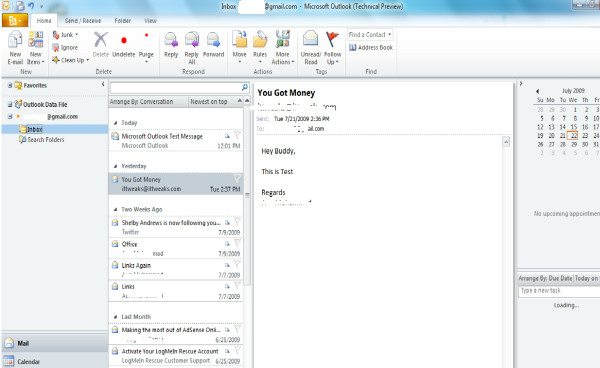Open the File office button
600x368 pixels.
tap(15, 20)
